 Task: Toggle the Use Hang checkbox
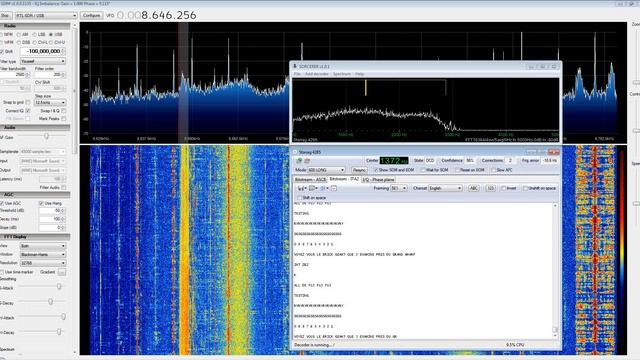click(x=41, y=203)
